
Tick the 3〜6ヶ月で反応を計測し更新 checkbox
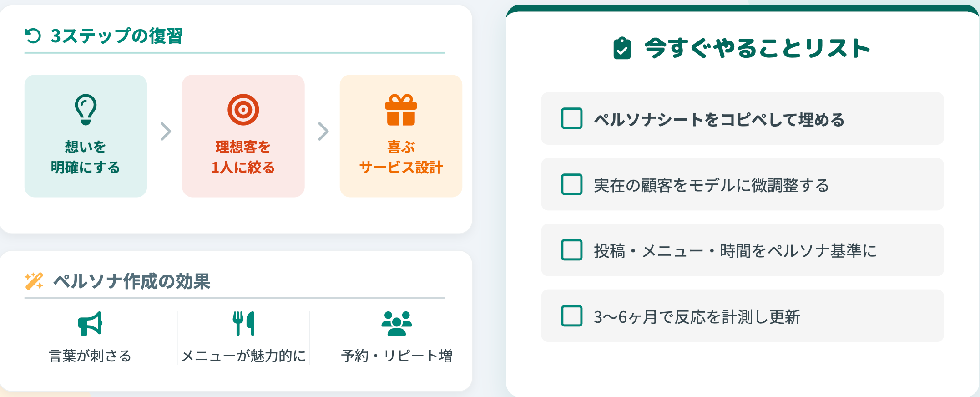pos(572,316)
